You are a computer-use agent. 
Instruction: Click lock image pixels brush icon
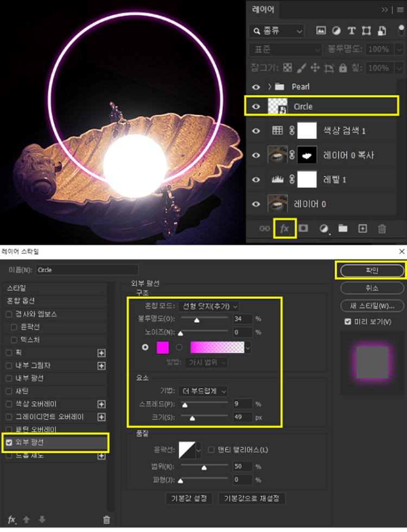click(301, 68)
